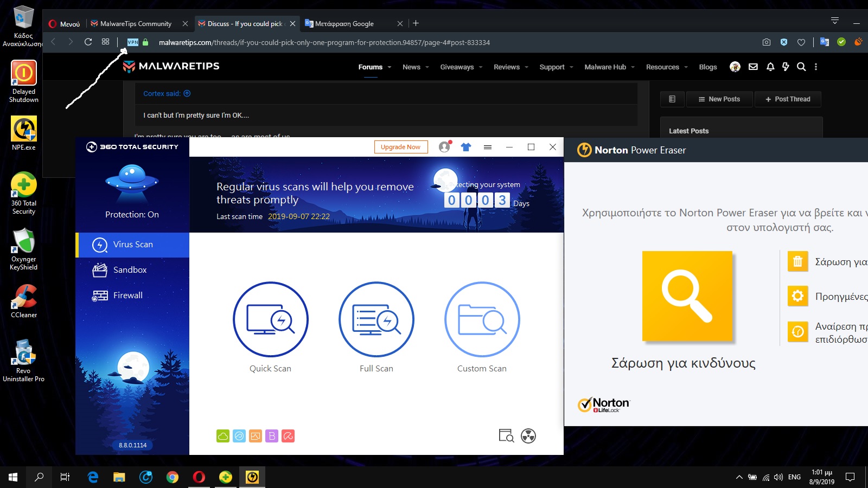
Task: Open the MalwareTips search magnifier
Action: (801, 67)
